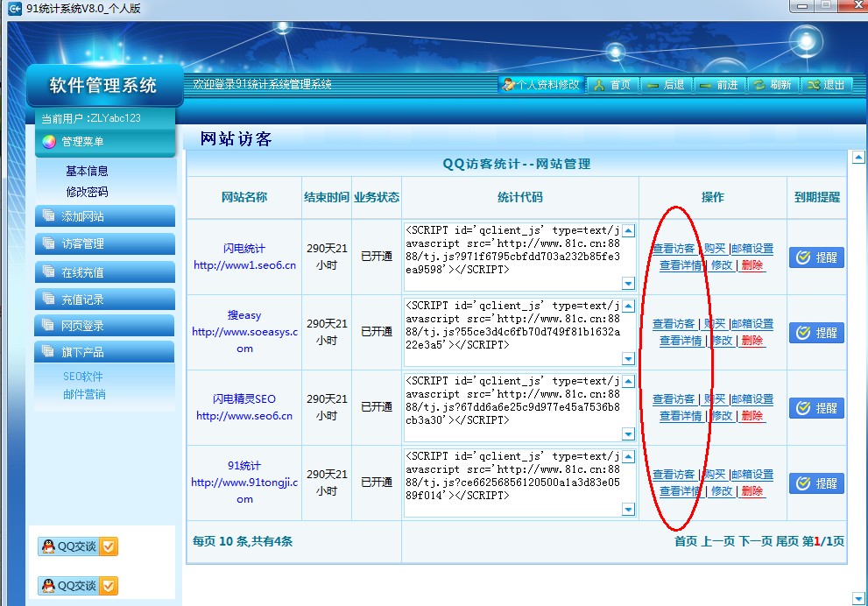Screen dimensions: 868x606
Task: Click 邮箱设置 for 闪电统计 row
Action: point(752,249)
